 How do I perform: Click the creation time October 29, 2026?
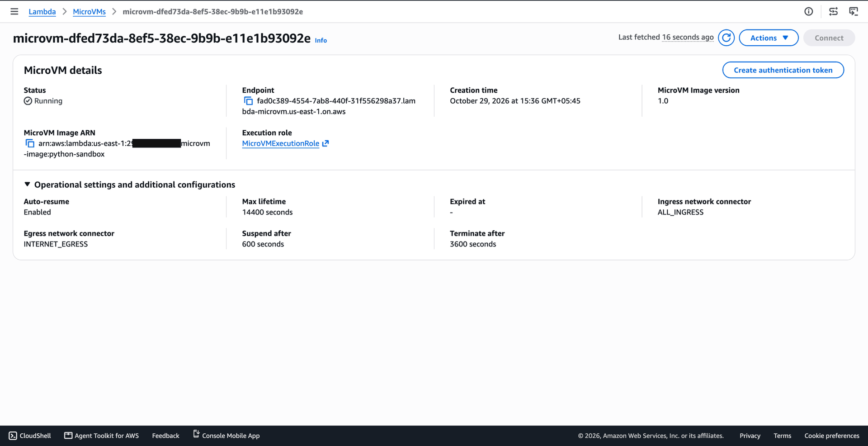click(515, 101)
